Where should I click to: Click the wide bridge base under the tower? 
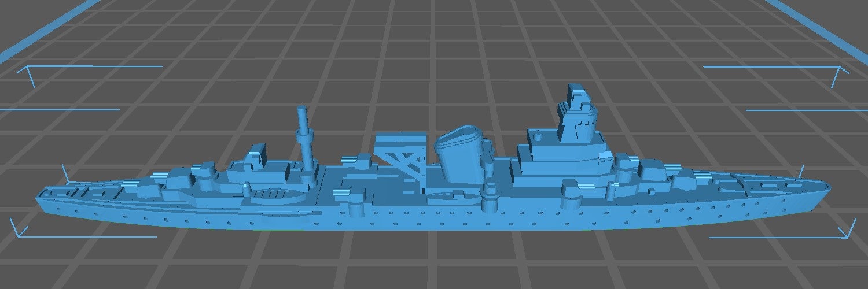(x=556, y=155)
